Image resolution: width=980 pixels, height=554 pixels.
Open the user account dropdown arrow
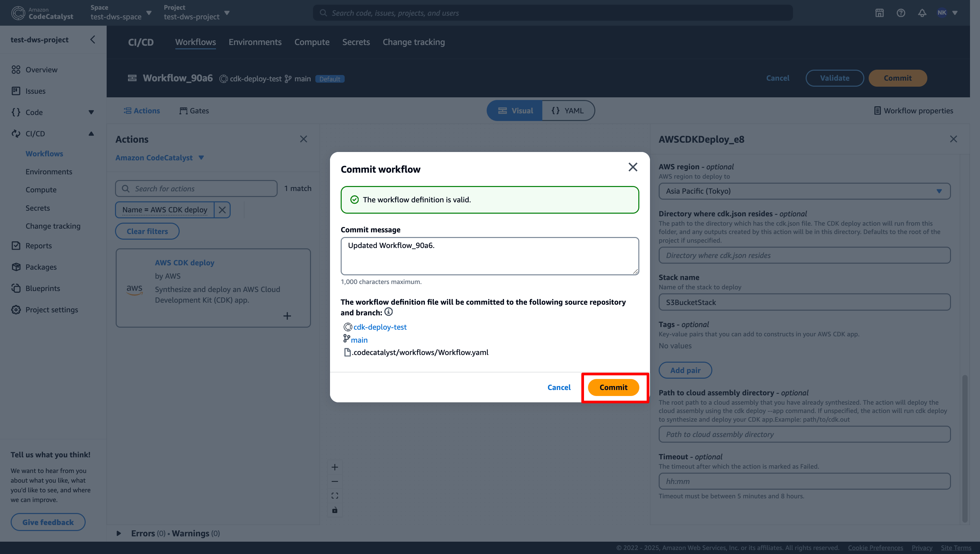955,13
